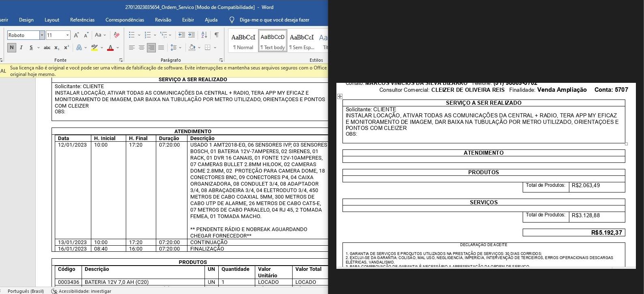
Task: Align text to the right
Action: (151, 48)
